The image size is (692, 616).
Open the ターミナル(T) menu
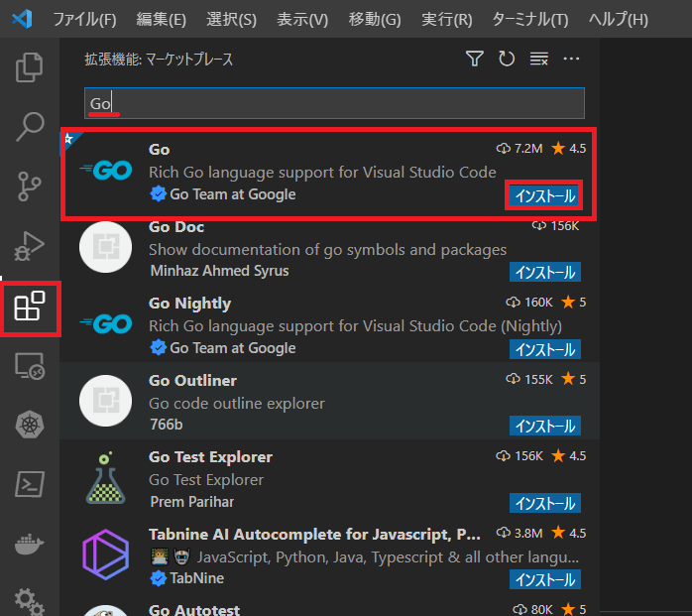point(530,20)
